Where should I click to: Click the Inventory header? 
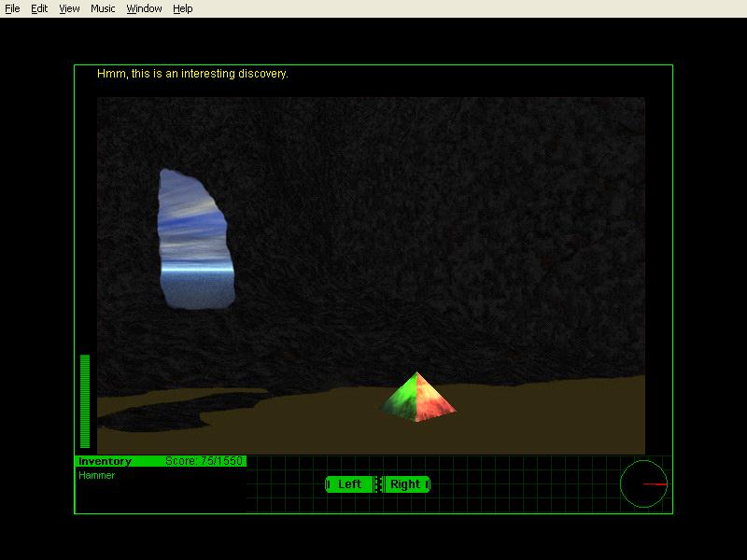(103, 460)
